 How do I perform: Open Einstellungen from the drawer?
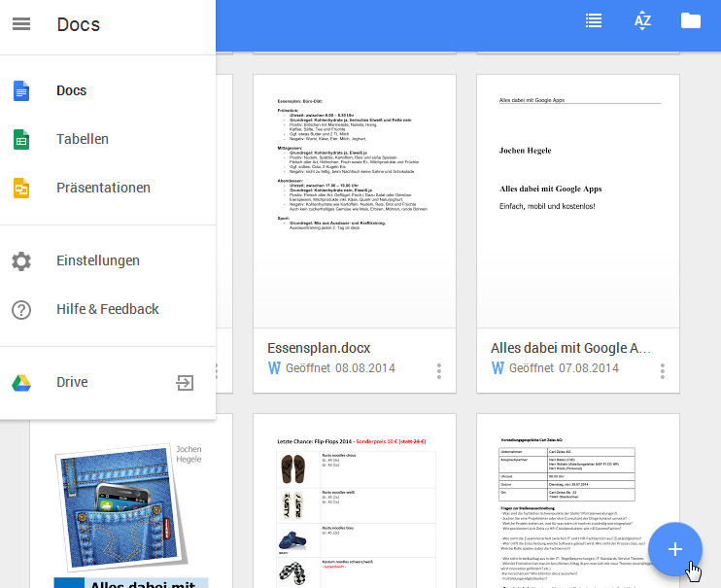click(108, 260)
